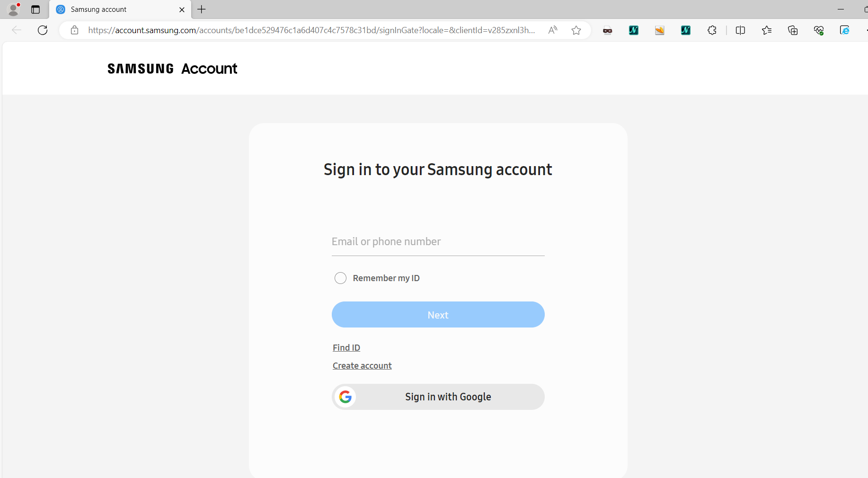Click the Create account link
This screenshot has width=868, height=478.
pyautogui.click(x=362, y=365)
